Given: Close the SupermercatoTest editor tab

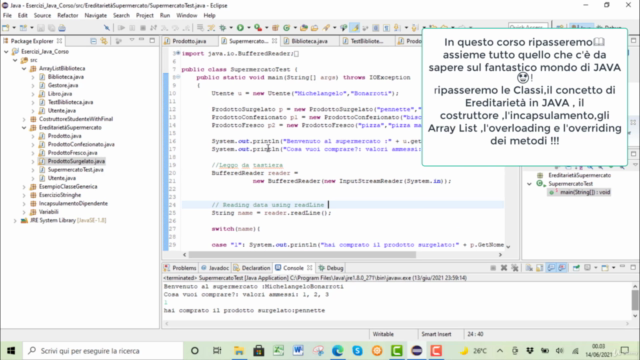Looking at the screenshot, I should 274,41.
